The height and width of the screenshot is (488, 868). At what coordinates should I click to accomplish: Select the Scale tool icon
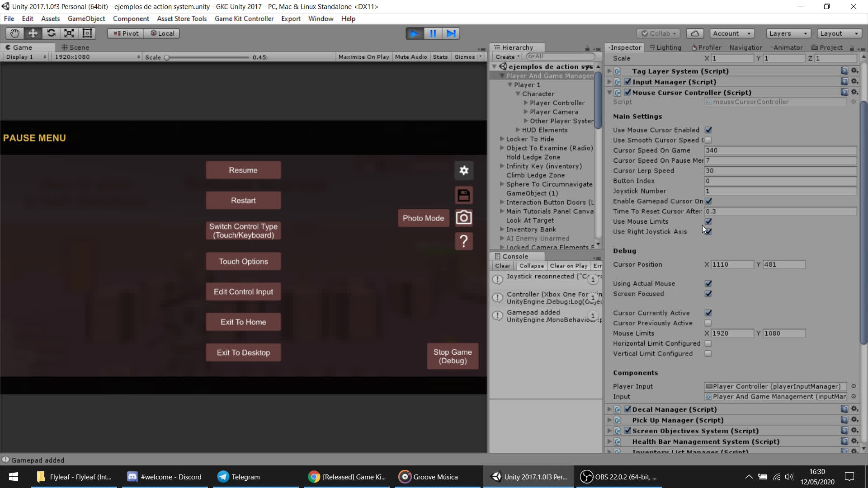point(69,33)
